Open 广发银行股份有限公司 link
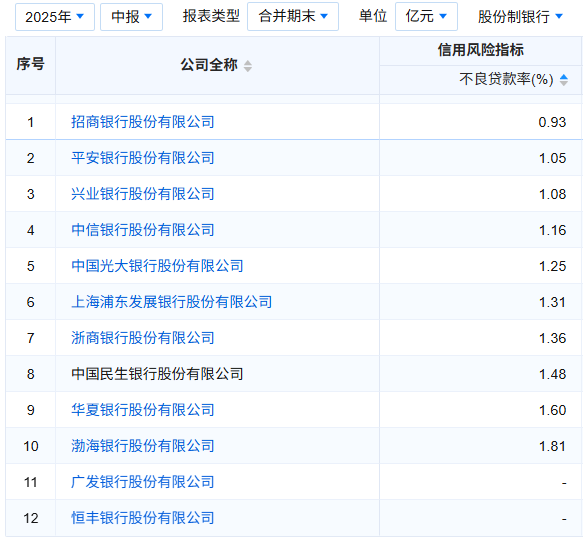Viewport: 583px width, 540px height. click(x=143, y=482)
